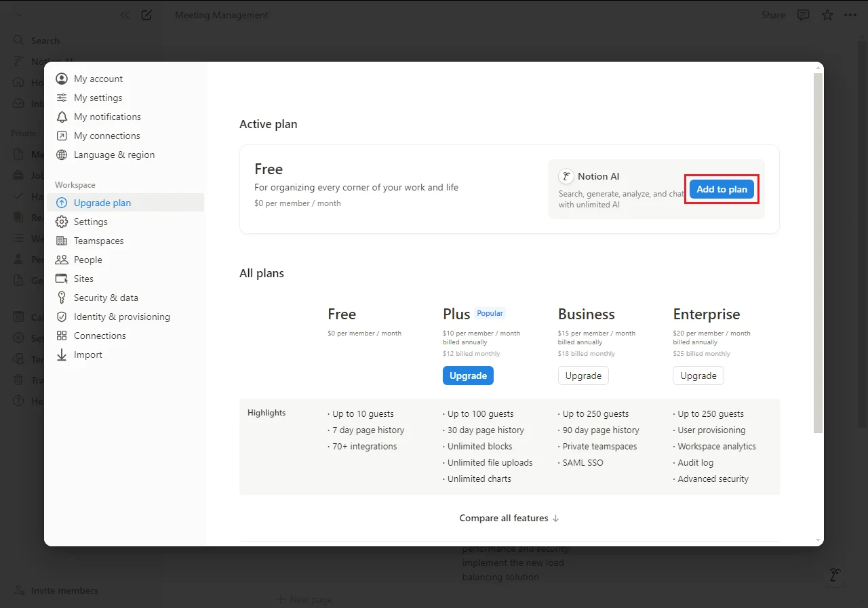
Task: Click the Search magnifier icon in background sidebar
Action: (x=19, y=41)
